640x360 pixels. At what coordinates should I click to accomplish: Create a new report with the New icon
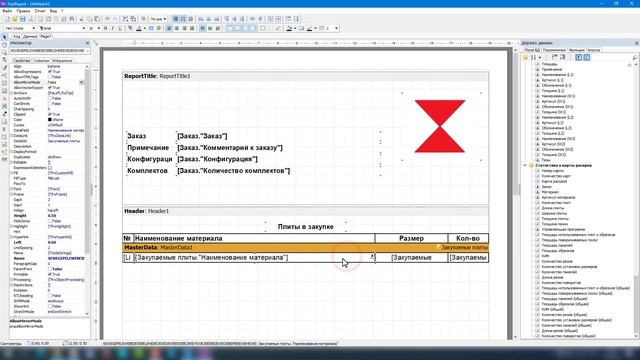click(7, 19)
